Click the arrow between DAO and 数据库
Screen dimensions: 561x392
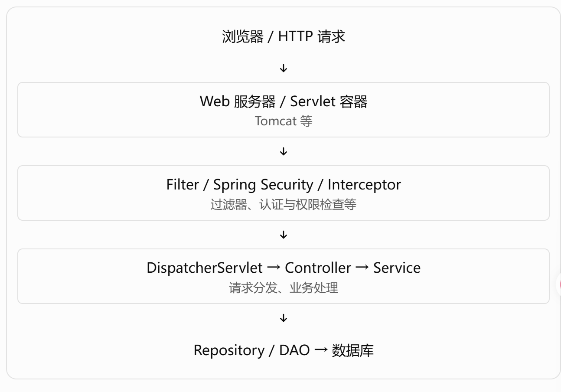pyautogui.click(x=321, y=350)
